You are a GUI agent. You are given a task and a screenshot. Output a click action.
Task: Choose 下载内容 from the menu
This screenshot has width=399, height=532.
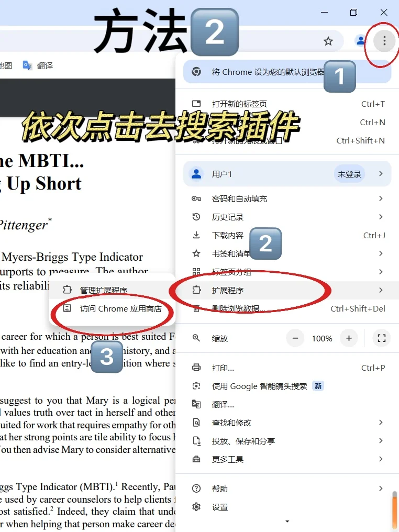click(x=287, y=235)
